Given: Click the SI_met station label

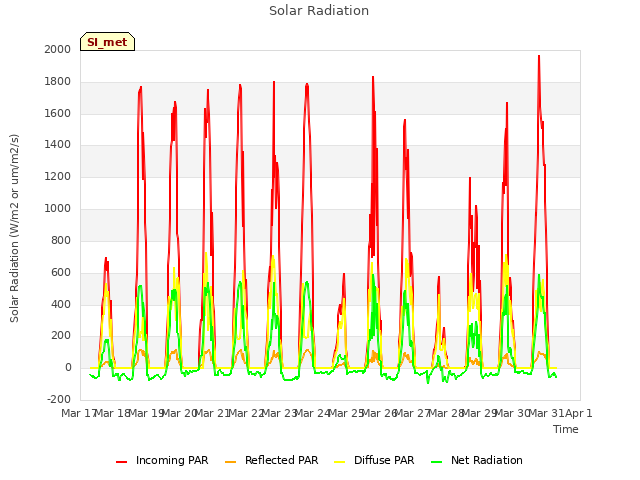Looking at the screenshot, I should (x=107, y=42).
